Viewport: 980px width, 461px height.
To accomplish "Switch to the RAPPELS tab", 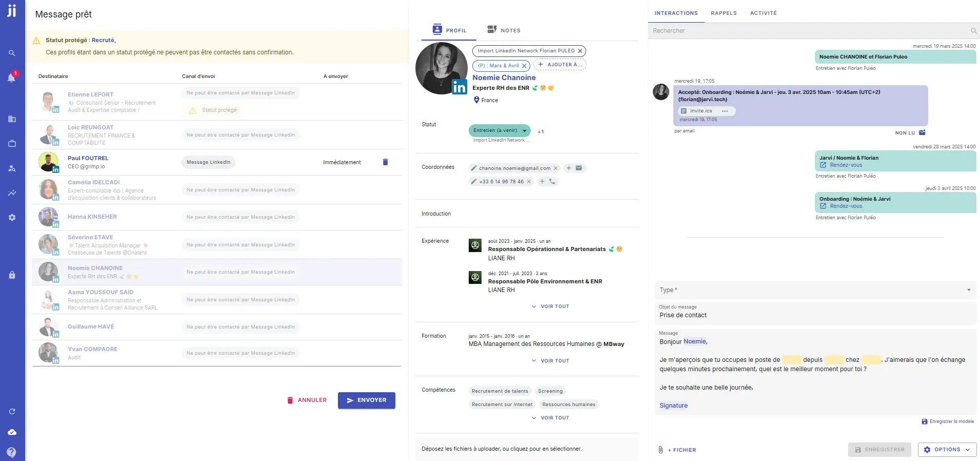I will 724,13.
